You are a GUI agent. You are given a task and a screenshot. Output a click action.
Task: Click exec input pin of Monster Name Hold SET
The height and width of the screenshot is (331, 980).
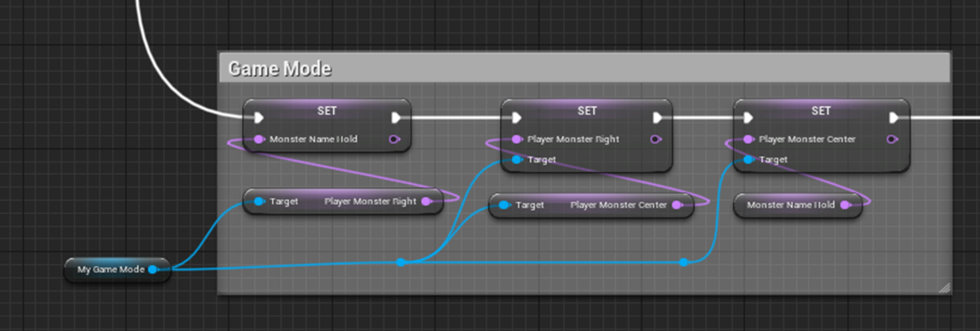[x=259, y=117]
